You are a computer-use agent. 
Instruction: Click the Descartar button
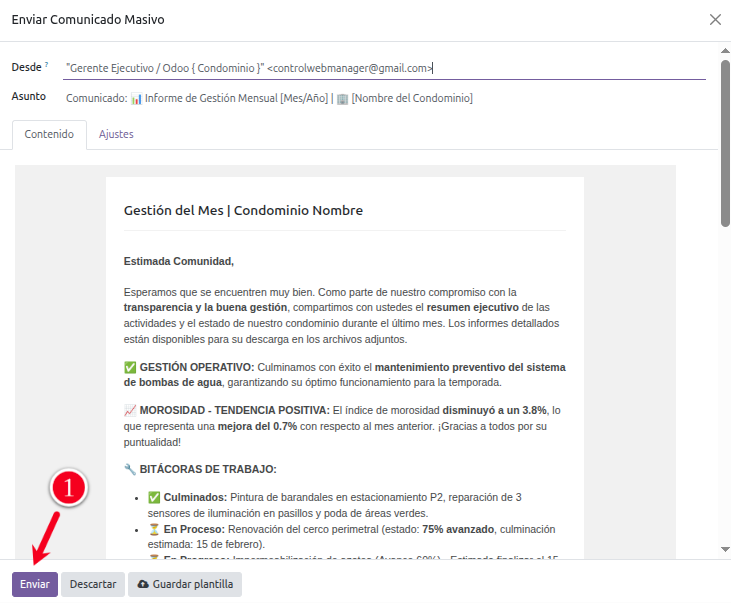pyautogui.click(x=93, y=584)
